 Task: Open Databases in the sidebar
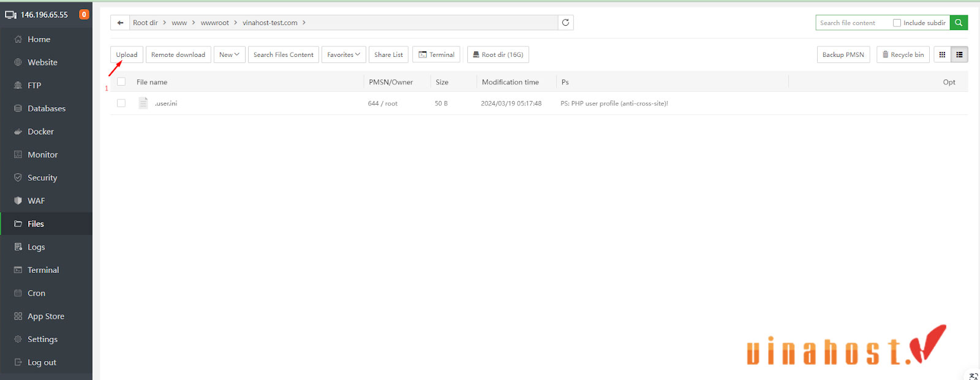pos(46,108)
